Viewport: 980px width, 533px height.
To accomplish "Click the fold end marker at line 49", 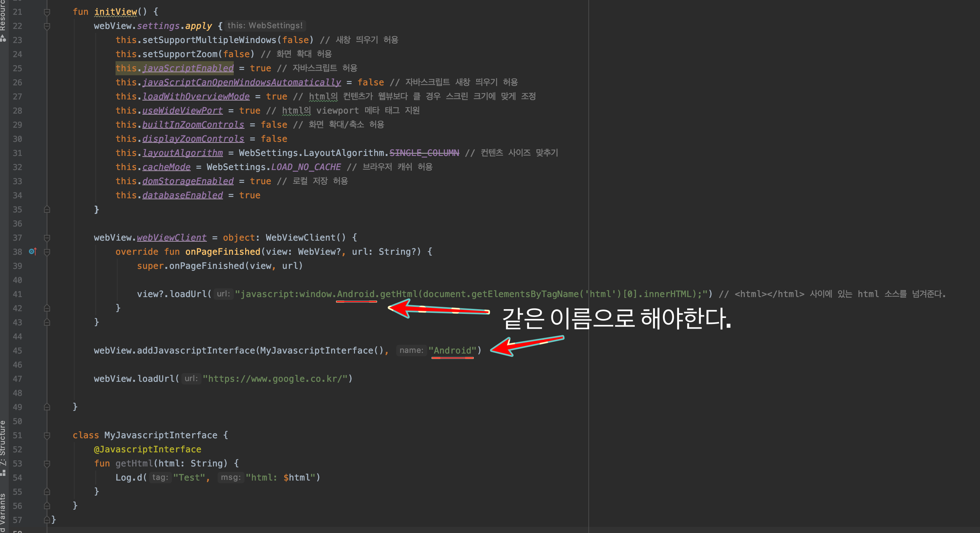I will click(x=47, y=407).
